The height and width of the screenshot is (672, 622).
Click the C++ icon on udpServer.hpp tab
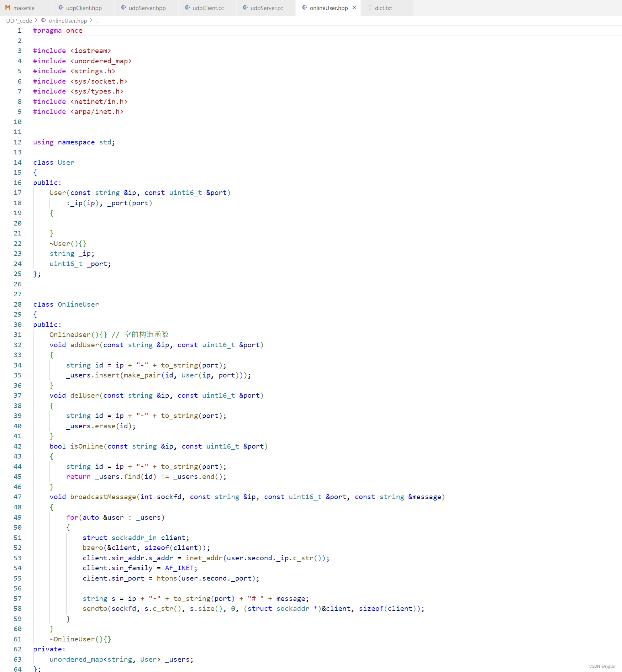(123, 7)
